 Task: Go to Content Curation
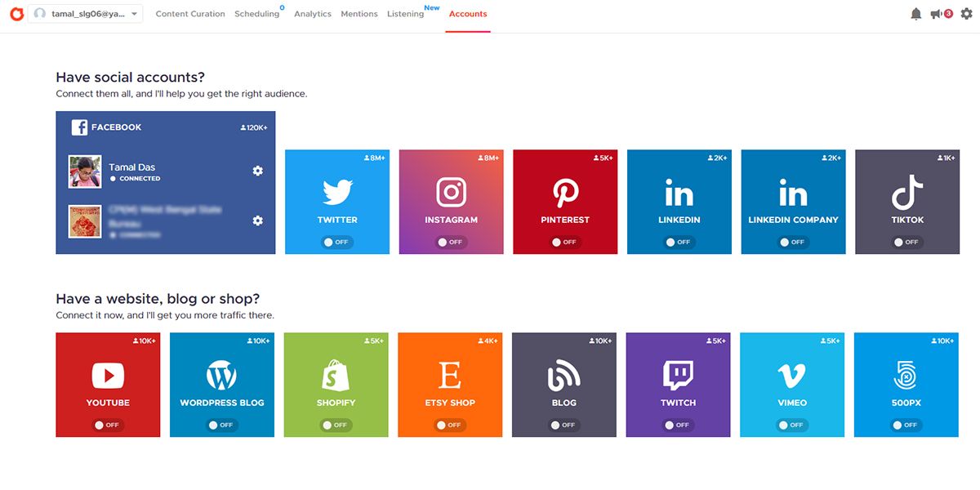(190, 13)
